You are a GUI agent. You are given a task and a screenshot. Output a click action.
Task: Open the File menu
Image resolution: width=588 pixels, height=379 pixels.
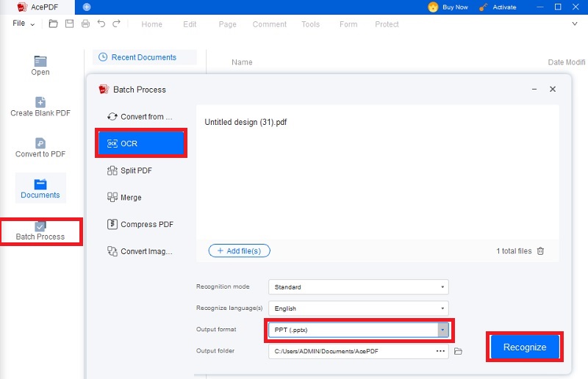coord(24,24)
